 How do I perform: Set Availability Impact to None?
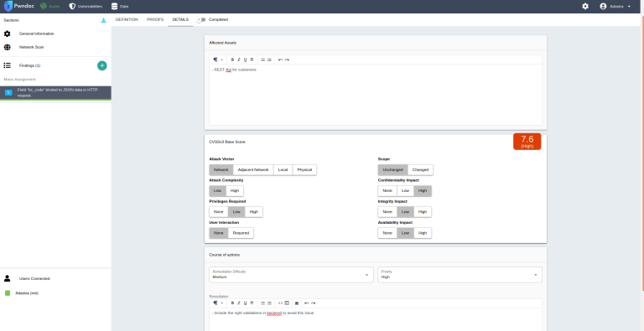tap(387, 233)
